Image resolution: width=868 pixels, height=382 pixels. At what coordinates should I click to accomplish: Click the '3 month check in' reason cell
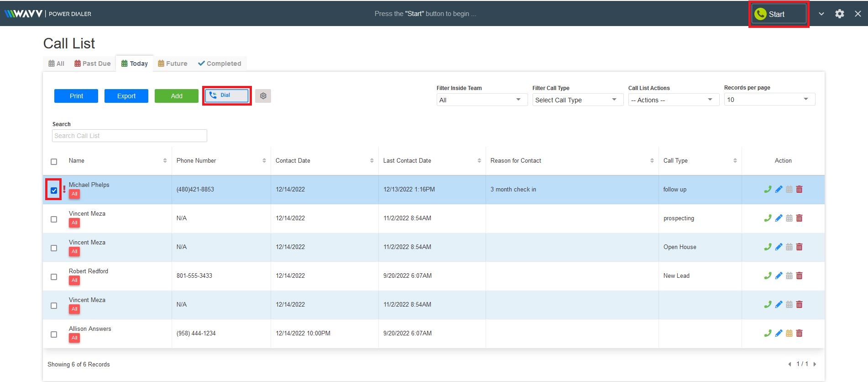click(513, 189)
